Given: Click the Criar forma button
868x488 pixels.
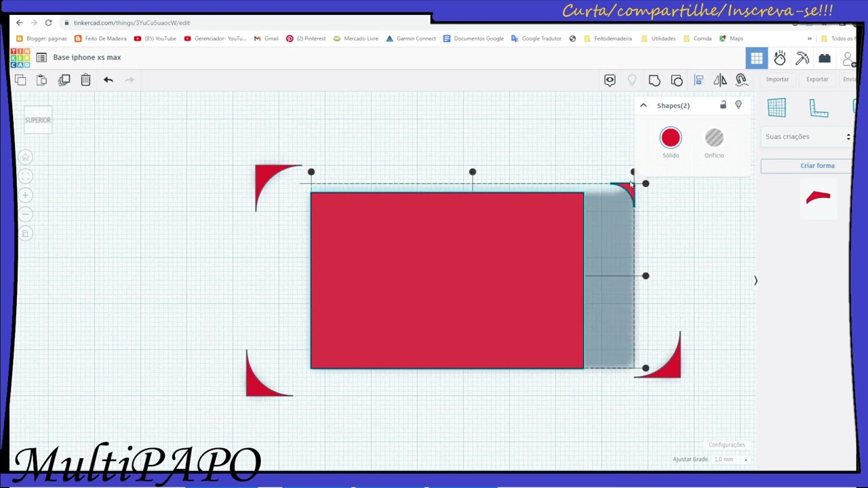Looking at the screenshot, I should [x=807, y=165].
